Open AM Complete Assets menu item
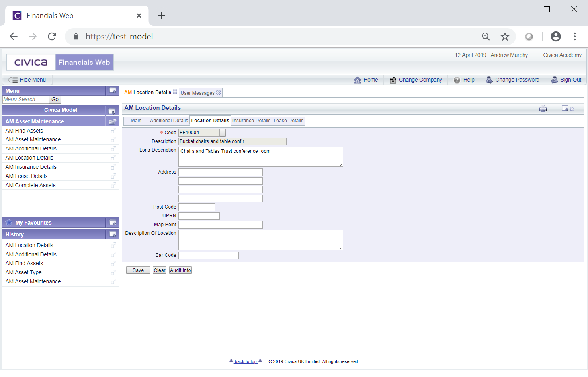The image size is (588, 377). tap(31, 185)
